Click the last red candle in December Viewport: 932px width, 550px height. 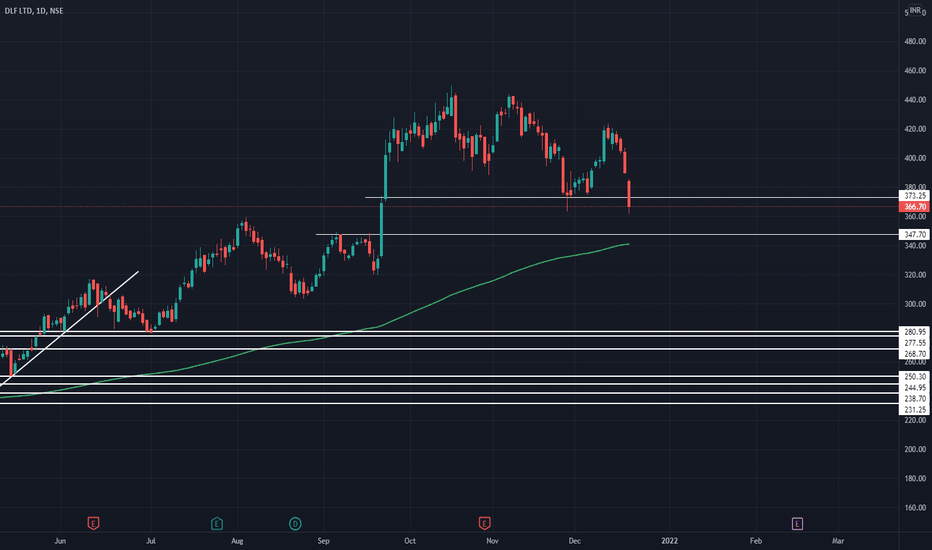point(629,195)
